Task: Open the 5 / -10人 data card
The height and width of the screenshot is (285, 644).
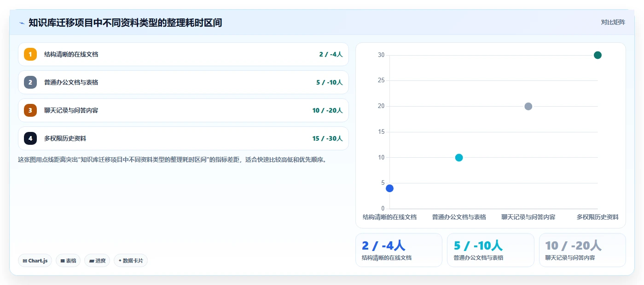Action: coord(491,250)
